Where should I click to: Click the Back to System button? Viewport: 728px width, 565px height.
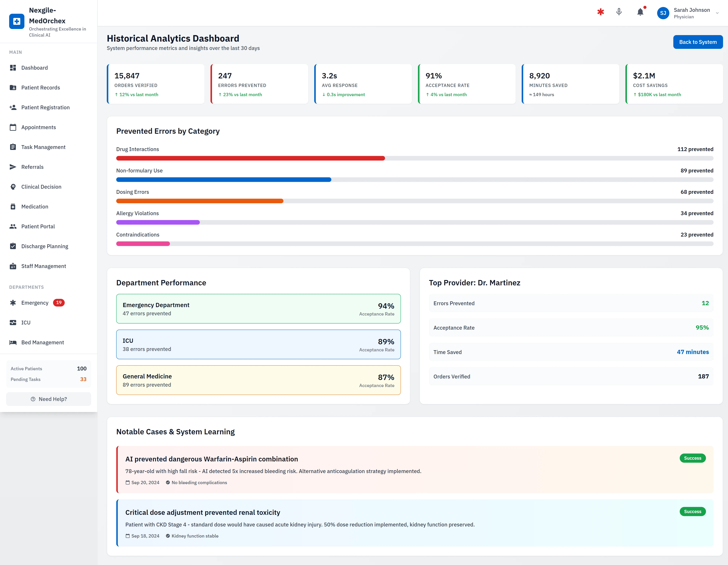698,42
